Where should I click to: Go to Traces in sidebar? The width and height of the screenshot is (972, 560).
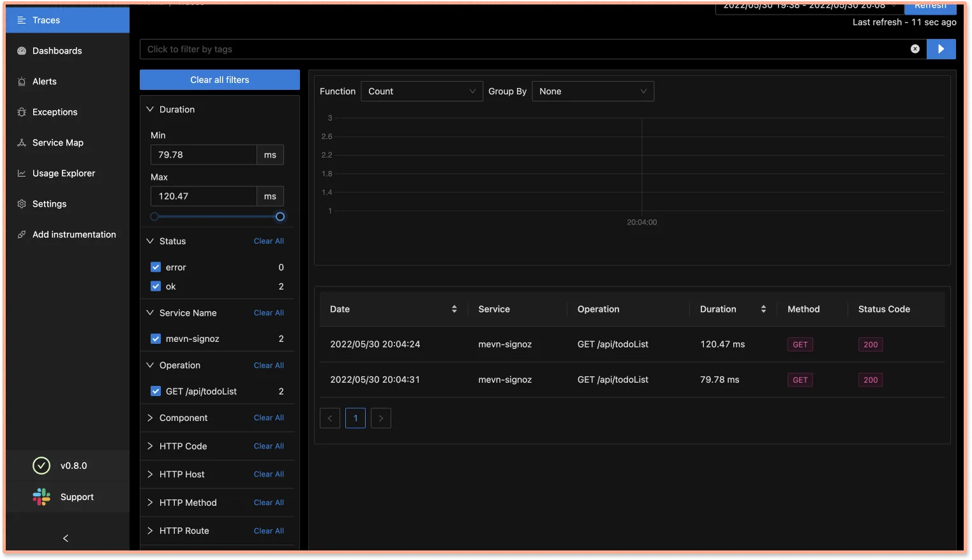pyautogui.click(x=68, y=20)
